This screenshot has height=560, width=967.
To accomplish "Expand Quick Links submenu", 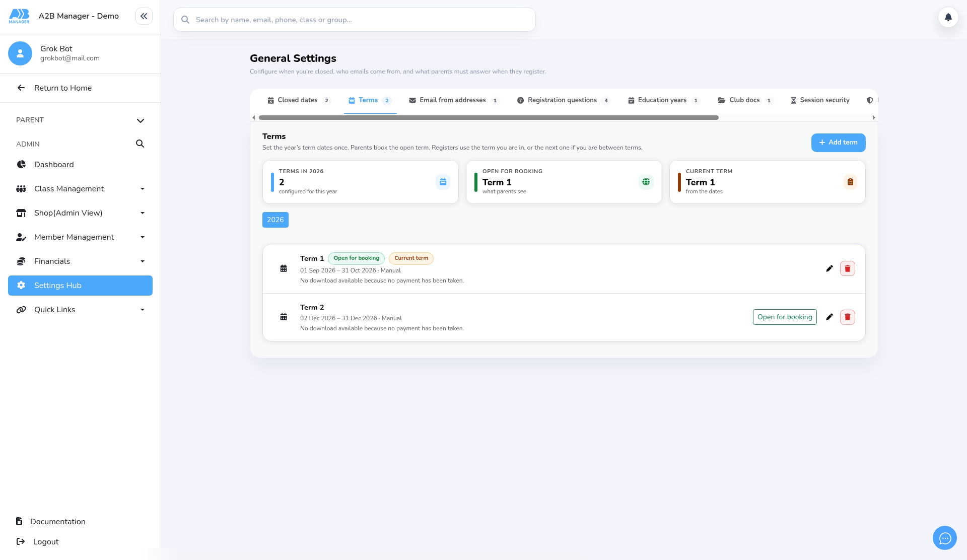I will (x=143, y=310).
